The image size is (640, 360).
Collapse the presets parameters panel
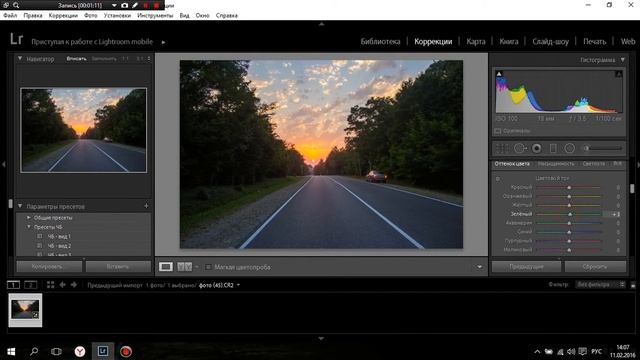(20, 206)
